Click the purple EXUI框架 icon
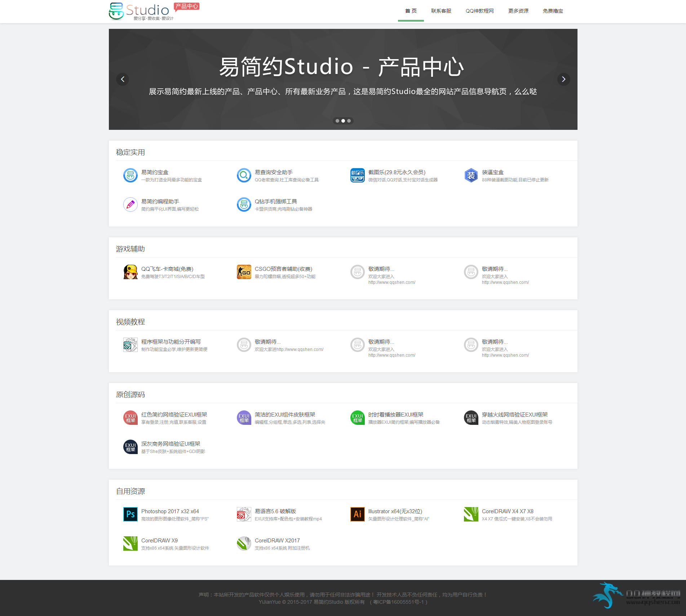This screenshot has height=616, width=686. tap(244, 418)
